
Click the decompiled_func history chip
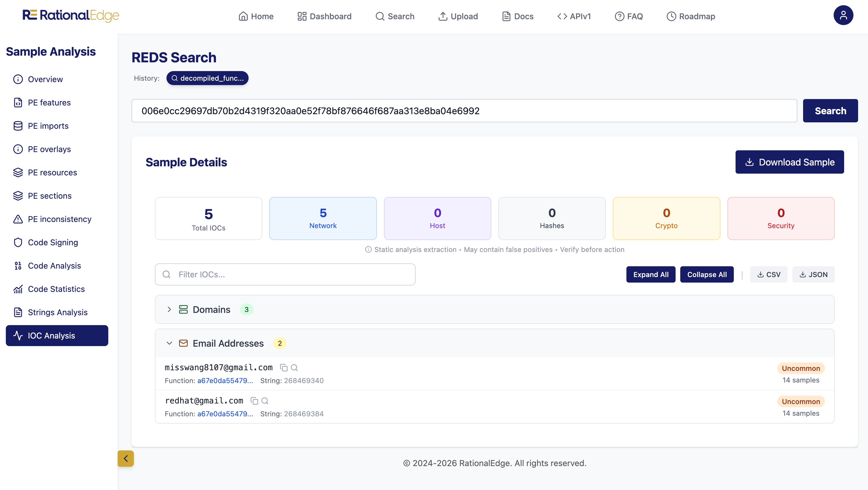[x=207, y=78]
